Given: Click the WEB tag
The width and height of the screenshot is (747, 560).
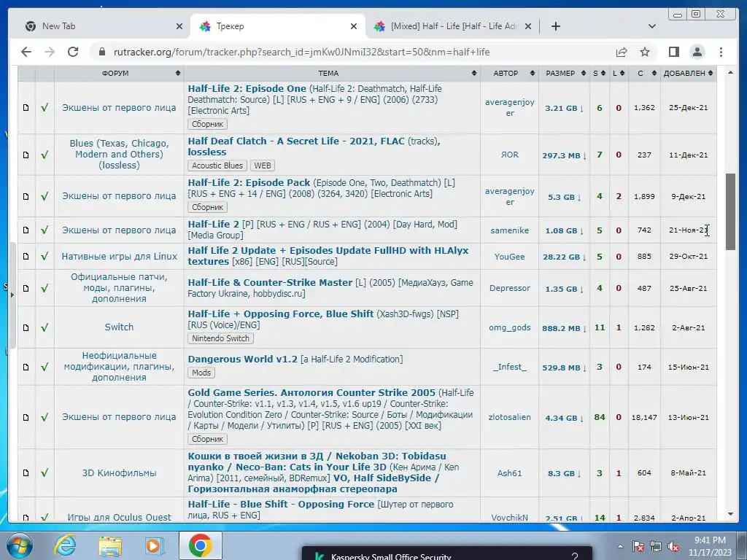Looking at the screenshot, I should [x=263, y=166].
